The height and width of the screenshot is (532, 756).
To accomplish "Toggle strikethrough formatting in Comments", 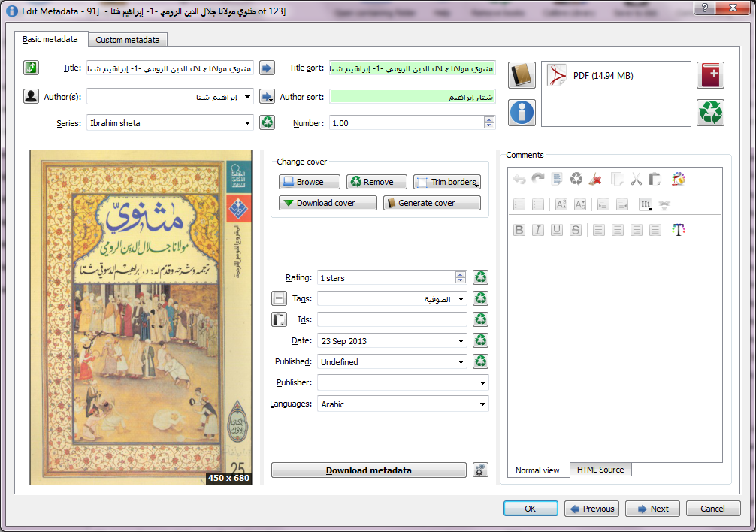I will click(576, 230).
